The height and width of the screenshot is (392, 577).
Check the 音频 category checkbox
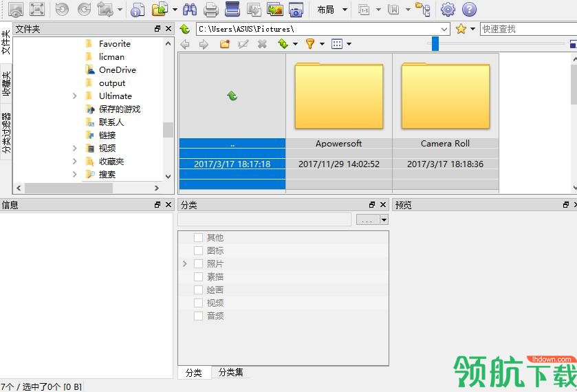(x=198, y=316)
